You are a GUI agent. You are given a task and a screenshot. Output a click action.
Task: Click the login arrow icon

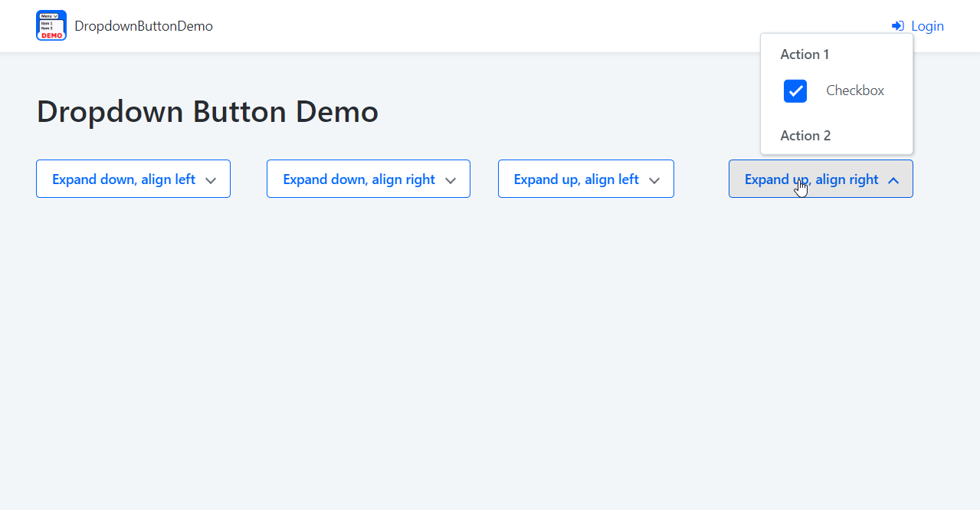coord(896,25)
